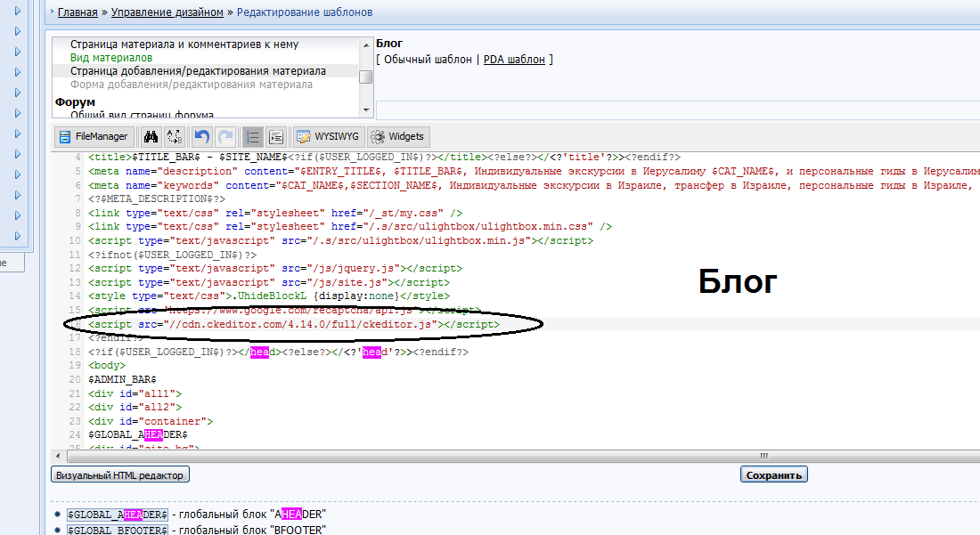
Task: Toggle line numbers display in the editor
Action: [x=252, y=137]
